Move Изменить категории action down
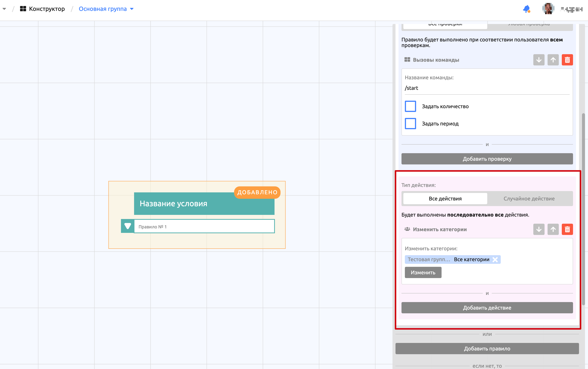 point(539,229)
